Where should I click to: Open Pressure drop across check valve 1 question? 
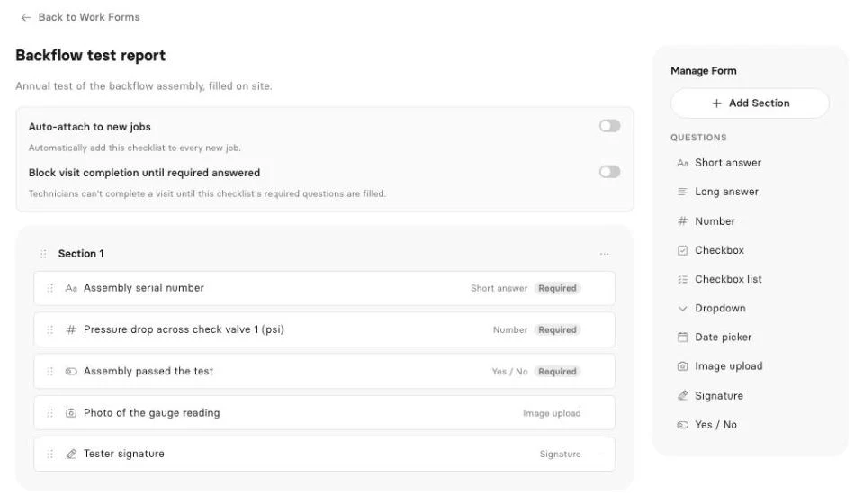coord(325,330)
